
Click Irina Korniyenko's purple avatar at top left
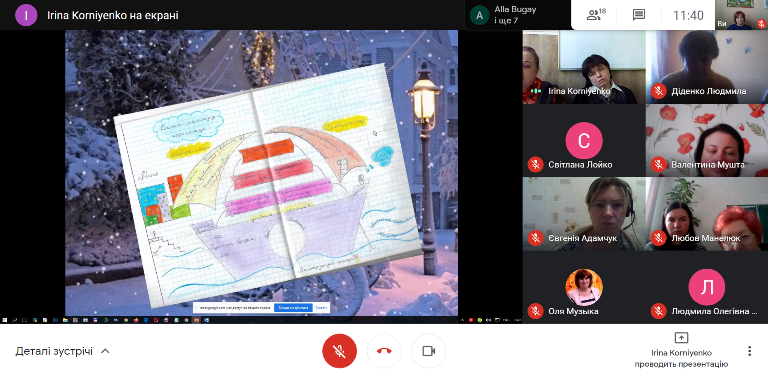pos(26,15)
